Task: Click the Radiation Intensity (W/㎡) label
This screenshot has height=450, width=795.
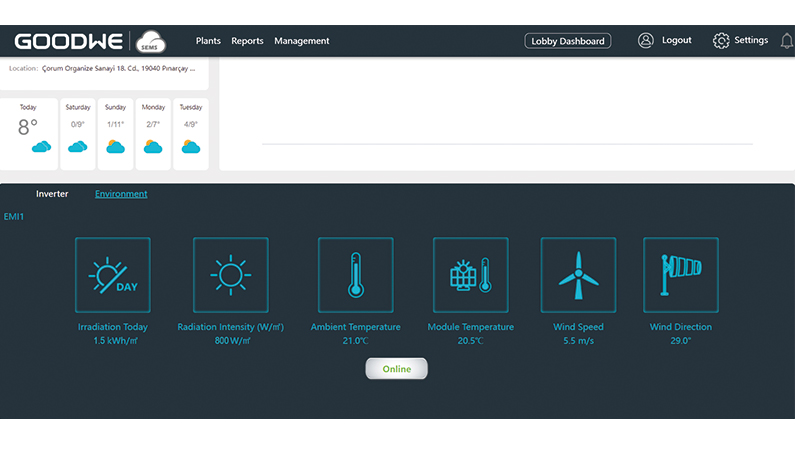Action: click(x=231, y=327)
